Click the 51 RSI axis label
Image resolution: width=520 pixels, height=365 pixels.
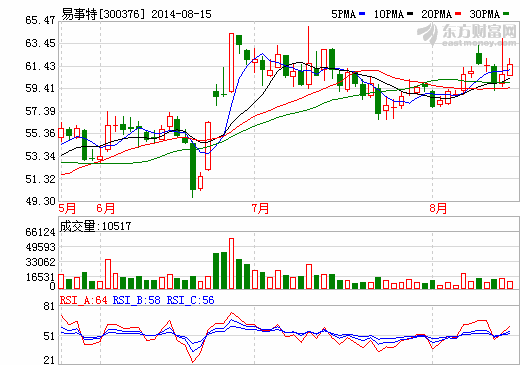pos(49,336)
